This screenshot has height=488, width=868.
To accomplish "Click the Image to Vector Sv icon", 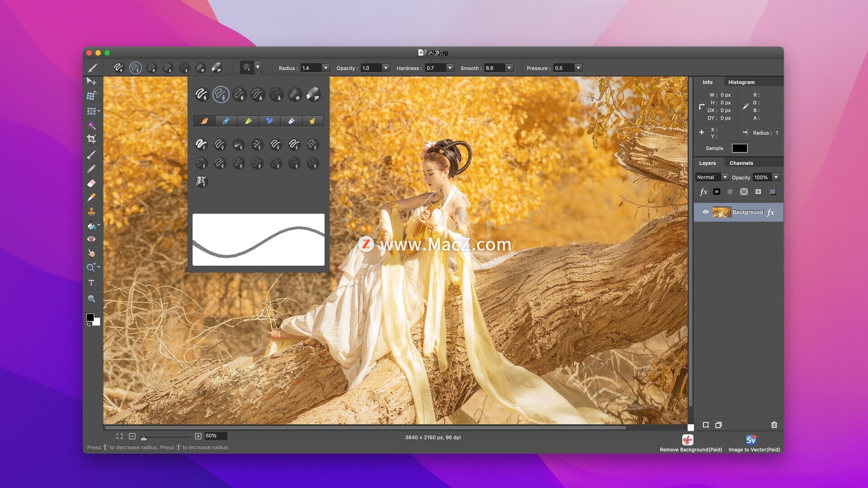I will click(751, 440).
